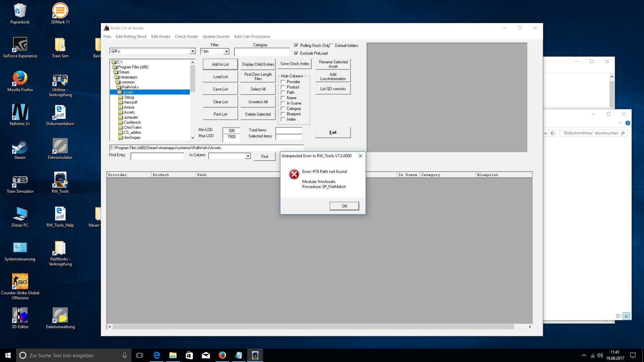
Task: Click the RW_Tools taskbar icon
Action: pyautogui.click(x=255, y=355)
